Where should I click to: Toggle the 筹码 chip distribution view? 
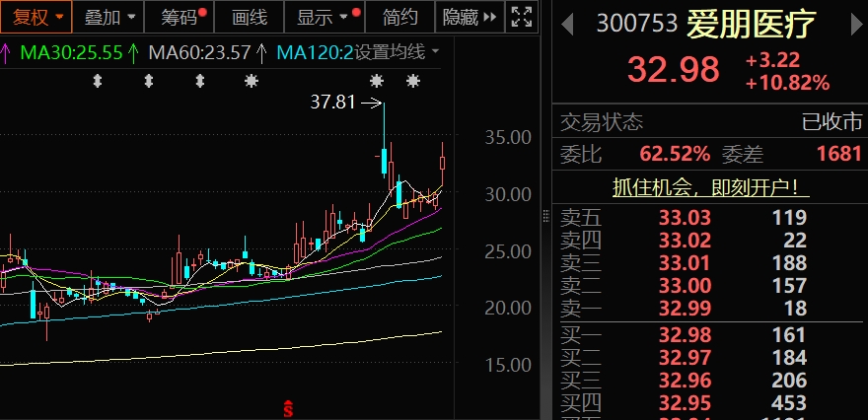(181, 17)
